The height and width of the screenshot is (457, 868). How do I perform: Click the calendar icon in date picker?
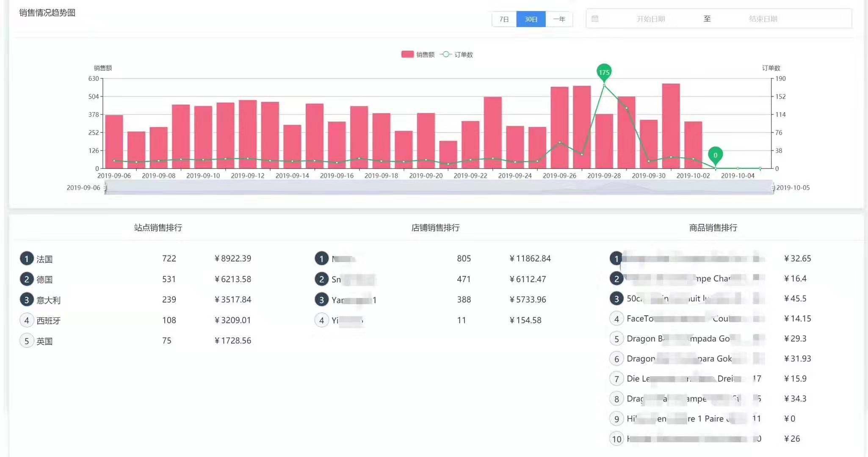595,19
